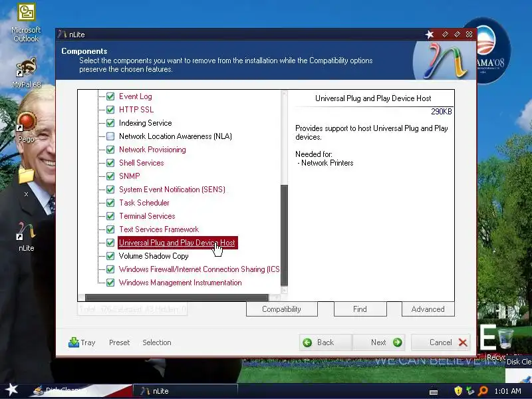The width and height of the screenshot is (532, 399).
Task: Select Windows Management Instrumentation label
Action: pos(180,283)
